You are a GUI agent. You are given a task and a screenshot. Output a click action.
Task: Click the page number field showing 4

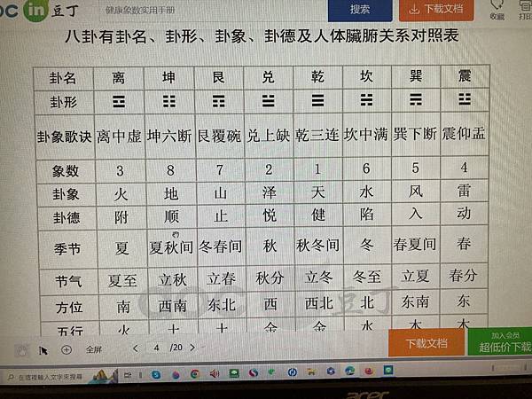(156, 348)
